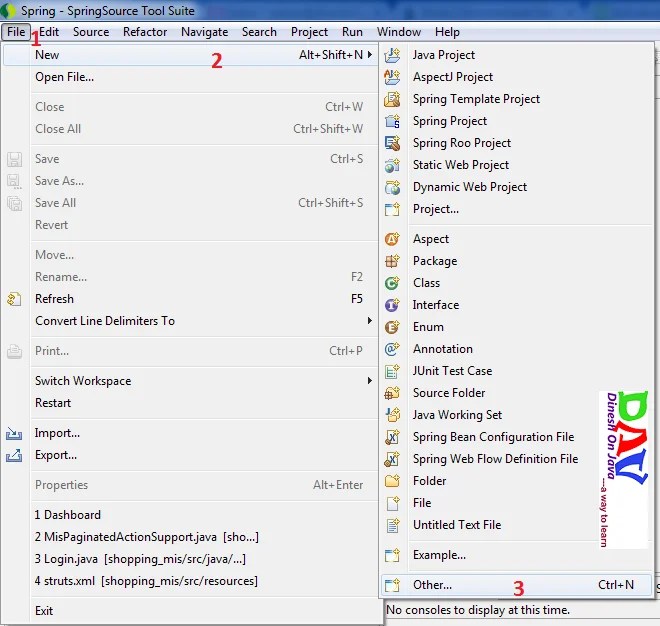The height and width of the screenshot is (626, 660).
Task: Click the Java Working Set icon
Action: click(x=392, y=415)
